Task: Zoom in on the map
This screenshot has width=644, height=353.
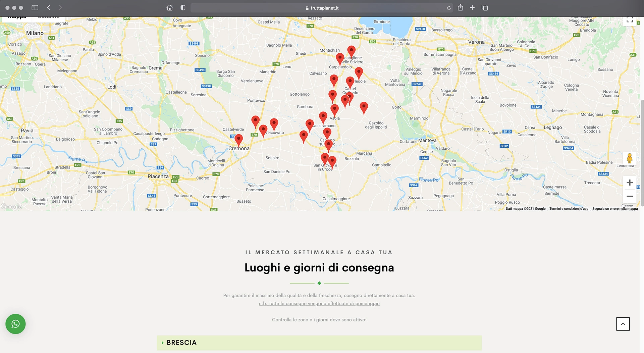Action: coord(630,183)
